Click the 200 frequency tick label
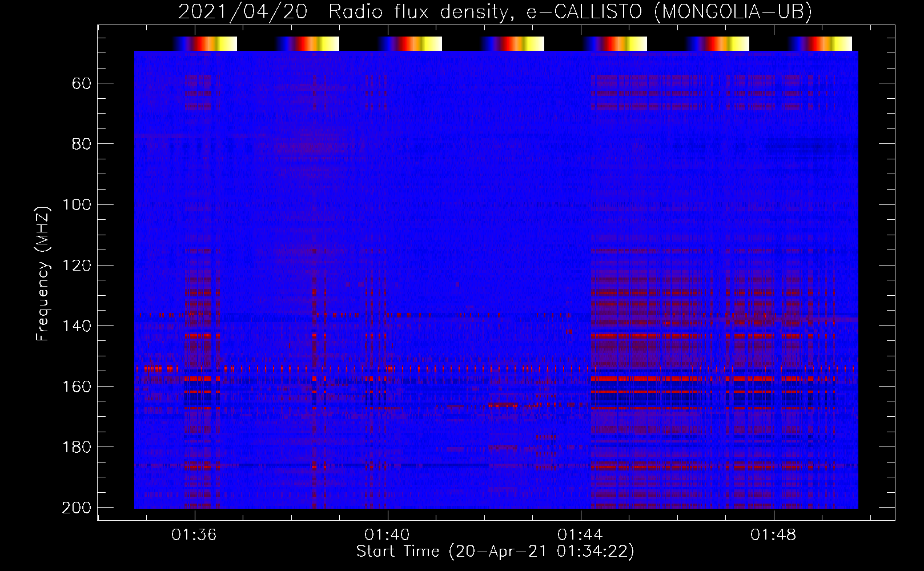This screenshot has height=571, width=924. (77, 507)
